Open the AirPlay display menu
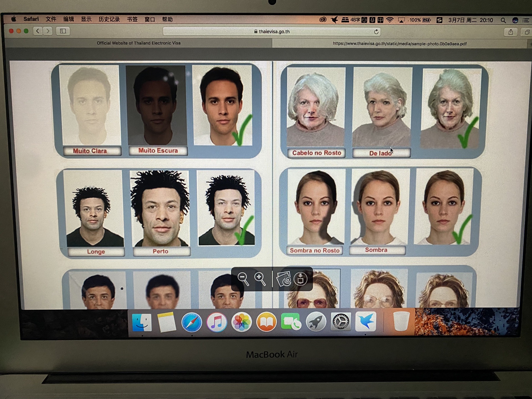Image resolution: width=532 pixels, height=399 pixels. pos(401,20)
